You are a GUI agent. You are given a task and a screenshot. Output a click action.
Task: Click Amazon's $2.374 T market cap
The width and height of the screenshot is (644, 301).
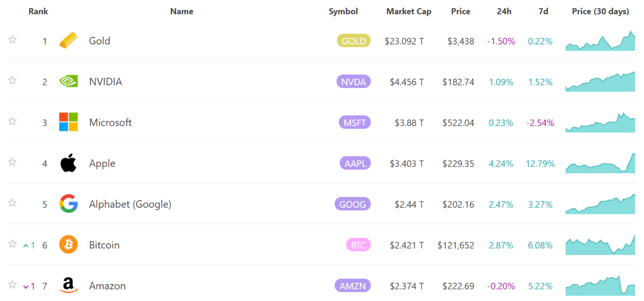coord(407,286)
